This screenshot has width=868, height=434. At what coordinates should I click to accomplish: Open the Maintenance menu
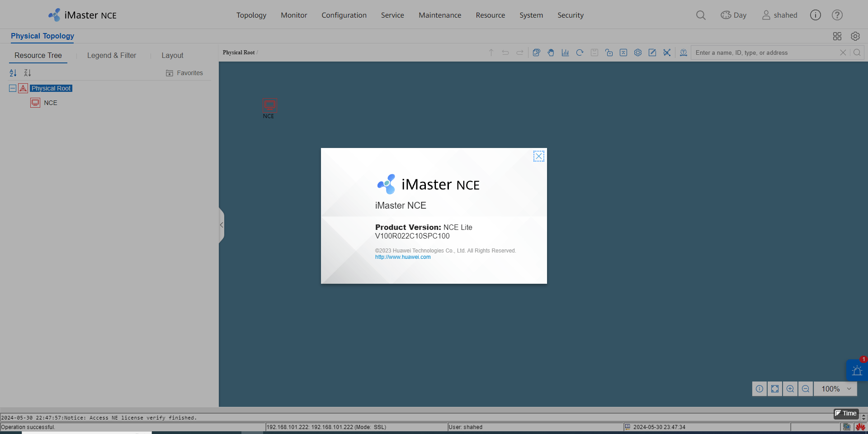[440, 15]
